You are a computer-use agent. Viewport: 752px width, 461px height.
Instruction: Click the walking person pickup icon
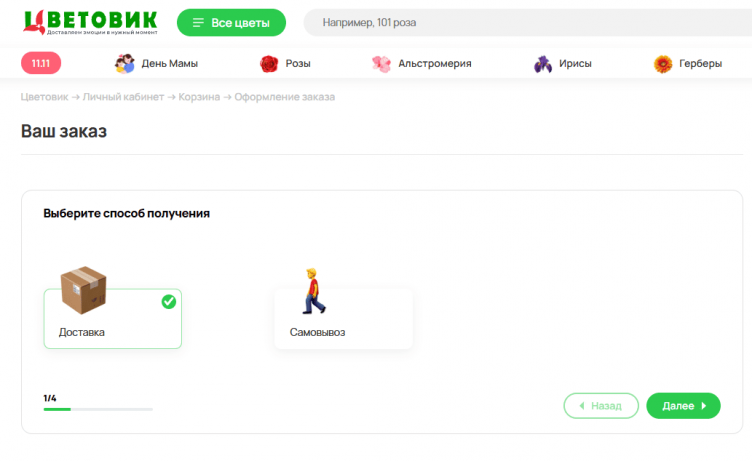314,291
